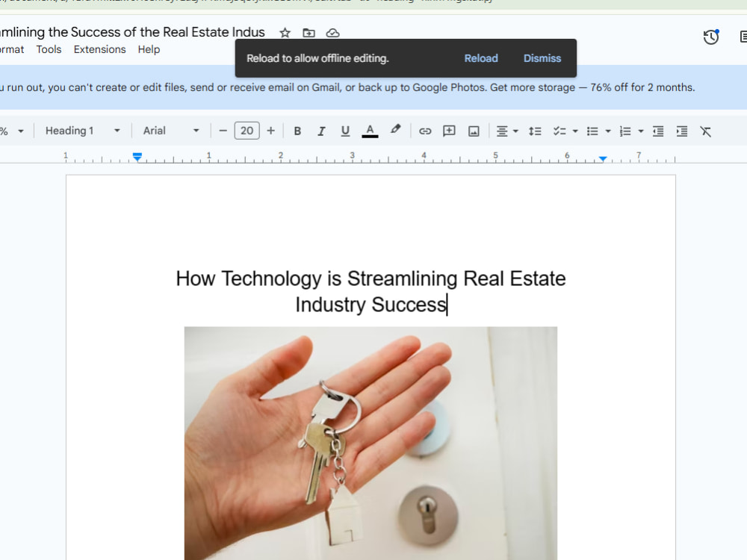Open line and paragraph spacing
The width and height of the screenshot is (747, 560).
point(535,131)
